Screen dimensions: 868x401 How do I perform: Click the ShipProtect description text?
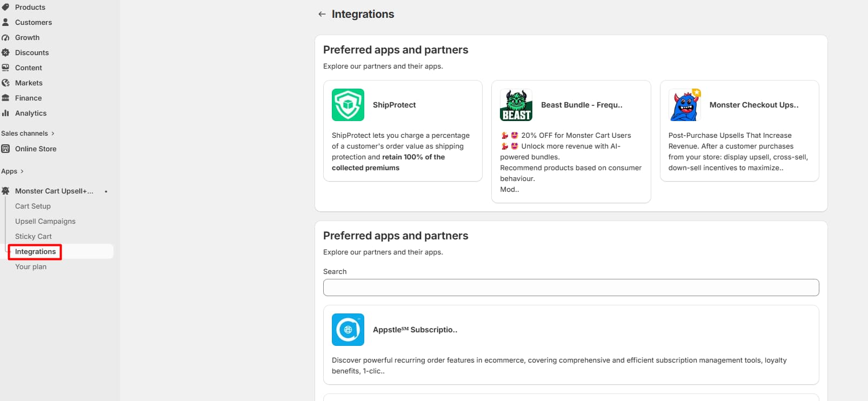(400, 151)
